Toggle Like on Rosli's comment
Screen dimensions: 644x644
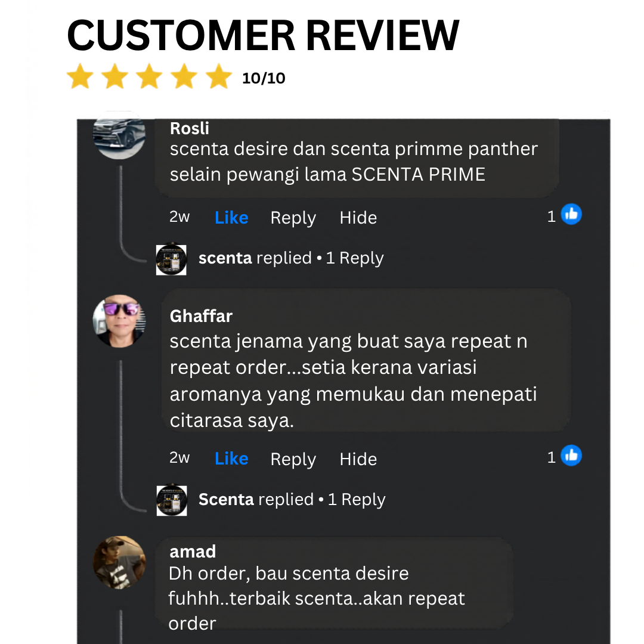click(231, 217)
